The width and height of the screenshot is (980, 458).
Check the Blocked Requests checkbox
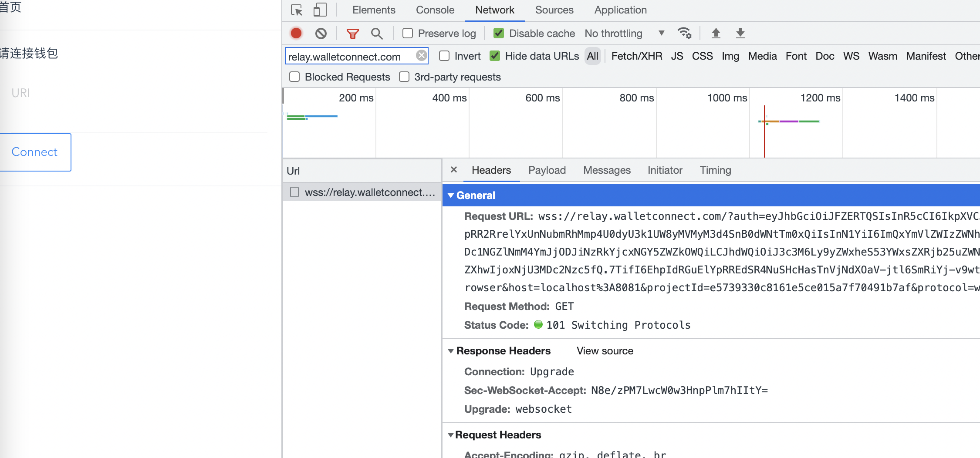[294, 77]
